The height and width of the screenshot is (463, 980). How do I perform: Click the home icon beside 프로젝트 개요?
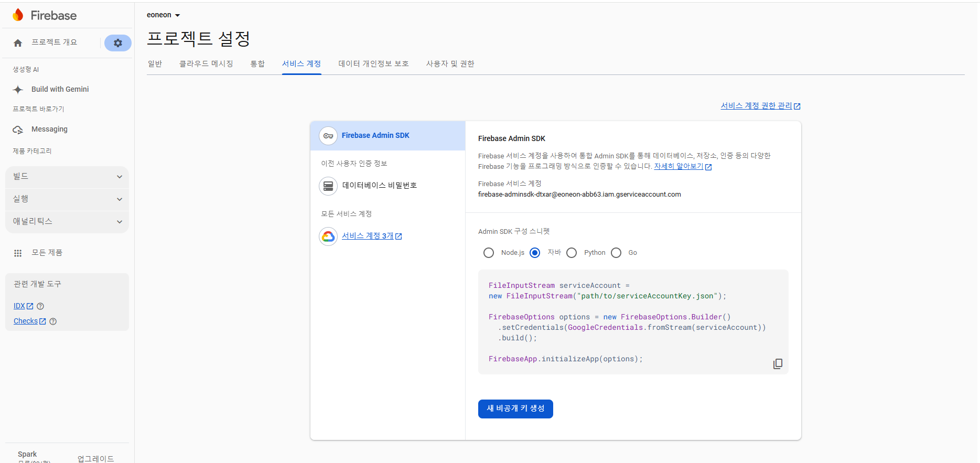coord(18,43)
